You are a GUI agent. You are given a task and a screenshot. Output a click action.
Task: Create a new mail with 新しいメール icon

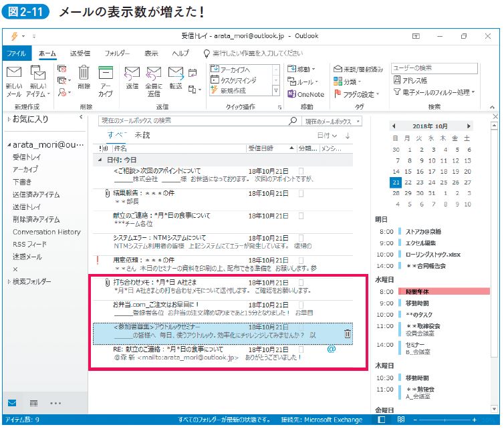coord(14,72)
